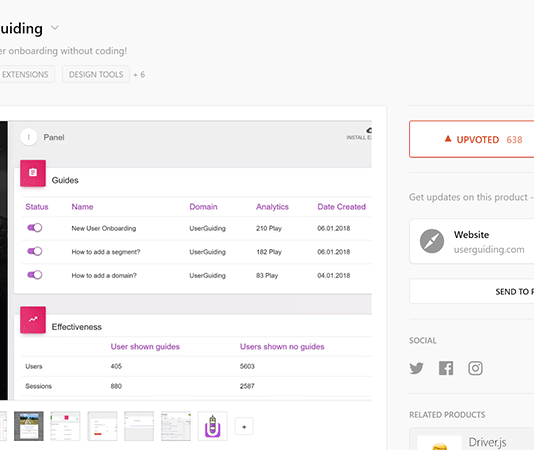534x450 pixels.
Task: Click the round Panel icon
Action: tap(29, 137)
